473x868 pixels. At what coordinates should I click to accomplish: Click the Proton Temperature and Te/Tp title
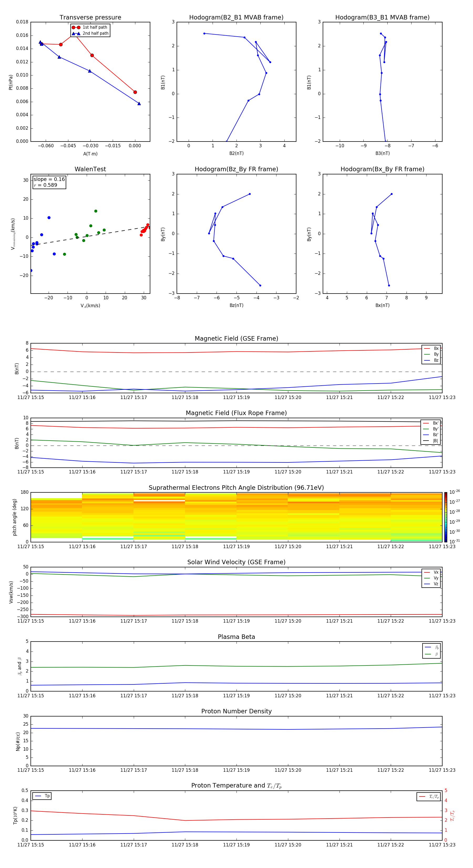(236, 786)
